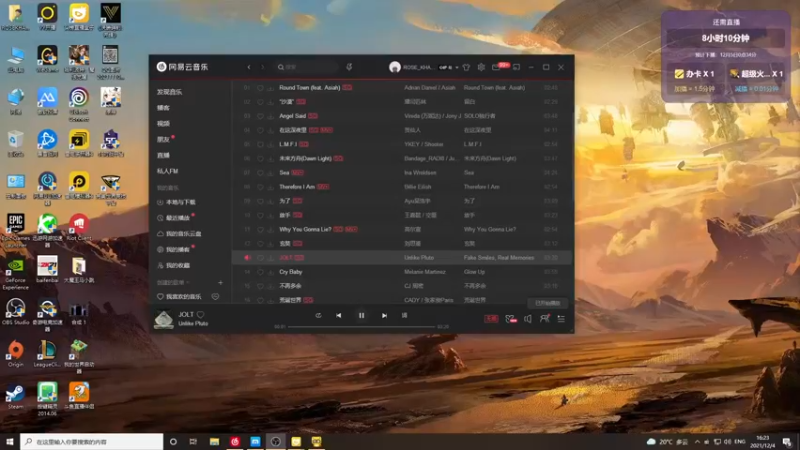
Task: Pause the currently playing song JOLT
Action: [x=361, y=316]
